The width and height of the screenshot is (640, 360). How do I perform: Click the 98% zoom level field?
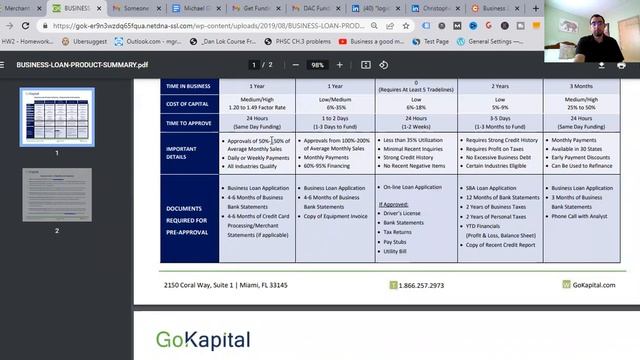[x=318, y=65]
